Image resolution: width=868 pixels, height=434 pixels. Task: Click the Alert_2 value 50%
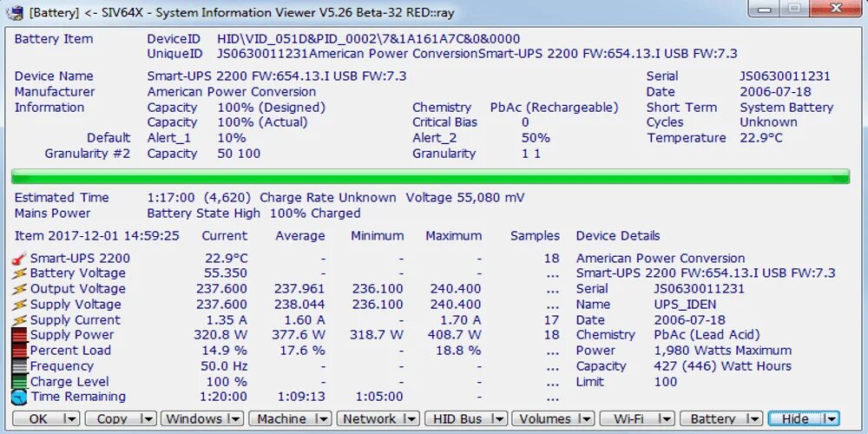point(536,138)
